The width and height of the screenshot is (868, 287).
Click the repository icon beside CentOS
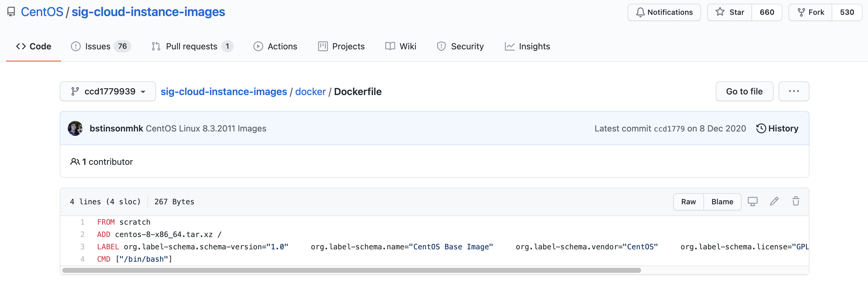click(x=11, y=12)
